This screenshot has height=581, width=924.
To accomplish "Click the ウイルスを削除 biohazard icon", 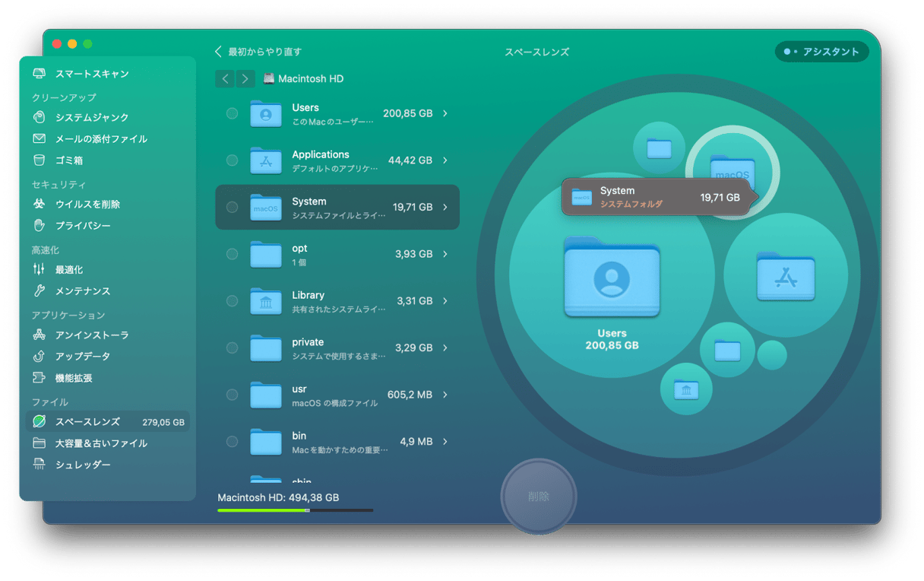I will coord(39,204).
